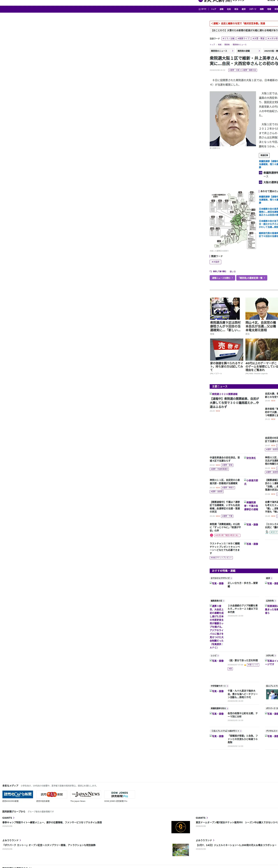Open the 関西発のニュース section button with chevron
The width and height of the screenshot is (278, 868).
222,51
